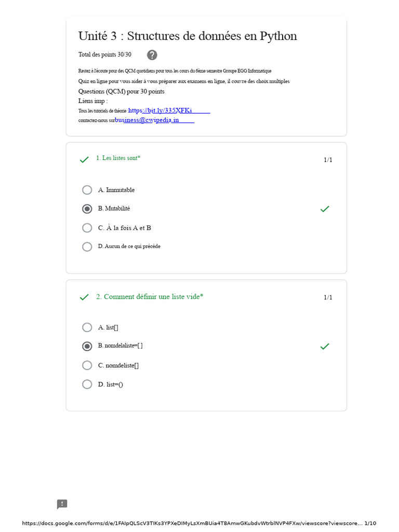Image resolution: width=399 pixels, height=532 pixels.
Task: Click correct-answer checkmark next to B. nomdelaliste=[ ]
Action: (325, 347)
